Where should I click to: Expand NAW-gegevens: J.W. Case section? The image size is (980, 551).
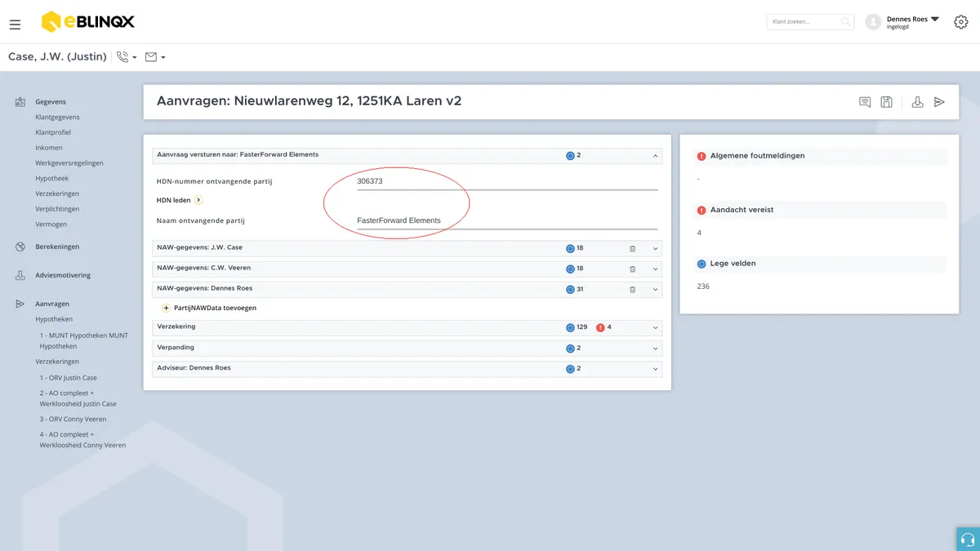click(655, 248)
